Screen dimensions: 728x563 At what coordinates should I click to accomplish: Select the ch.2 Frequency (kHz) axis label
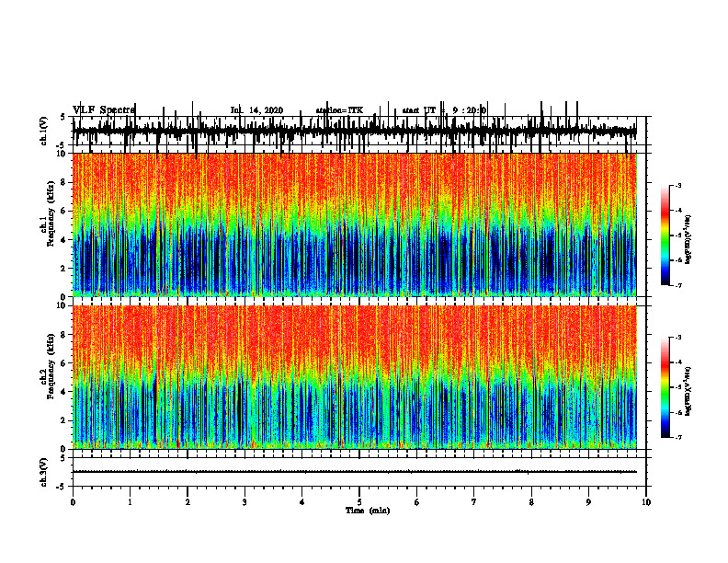click(x=51, y=366)
